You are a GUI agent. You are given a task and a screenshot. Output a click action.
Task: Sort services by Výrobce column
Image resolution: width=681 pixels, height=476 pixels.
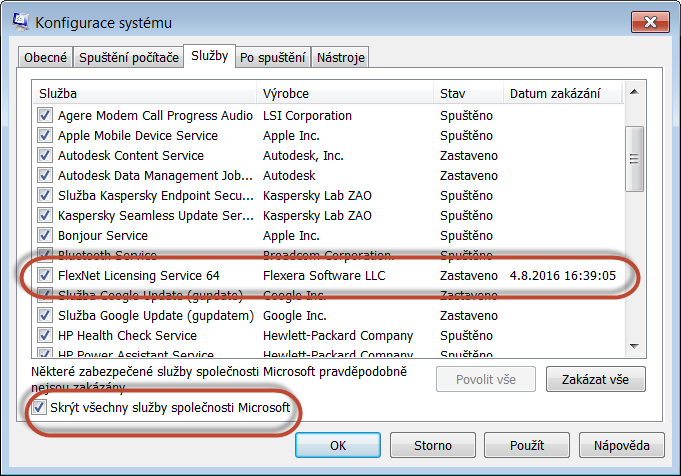click(x=344, y=93)
